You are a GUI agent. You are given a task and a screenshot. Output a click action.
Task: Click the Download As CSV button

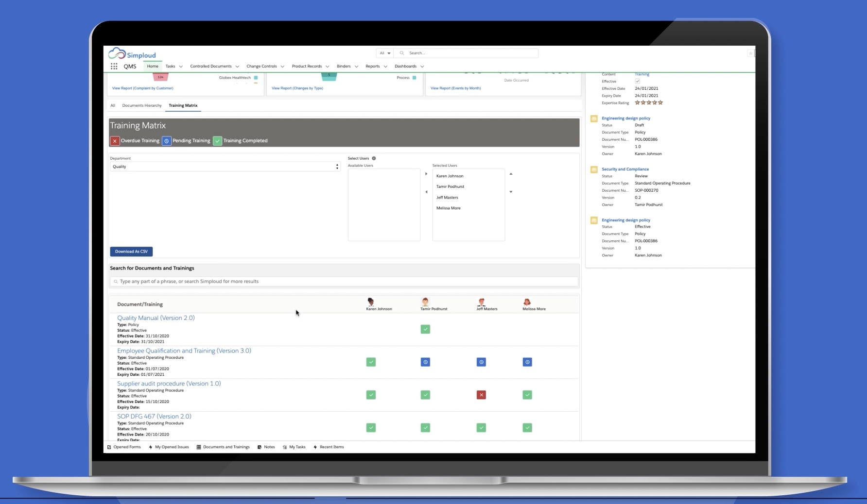131,252
